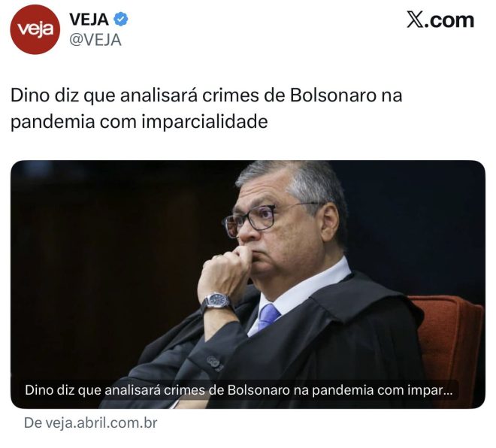
Task: Click the word 'Dino' starting the tweet
Action: pos(31,95)
